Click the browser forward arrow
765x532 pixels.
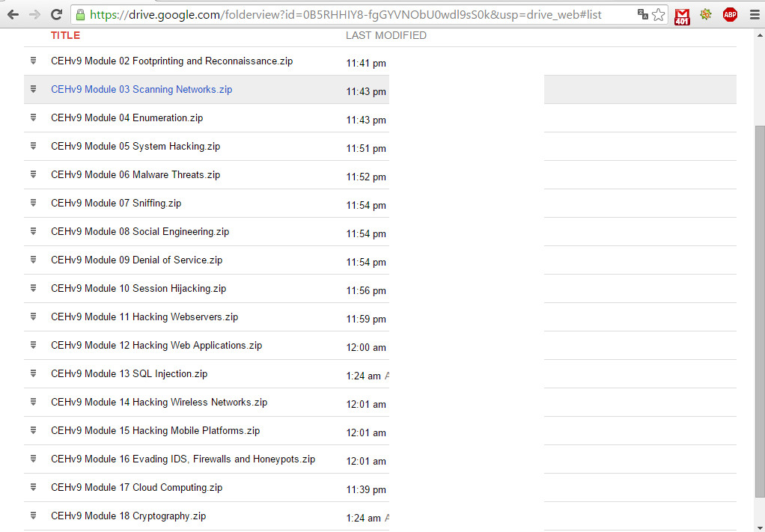click(x=34, y=15)
